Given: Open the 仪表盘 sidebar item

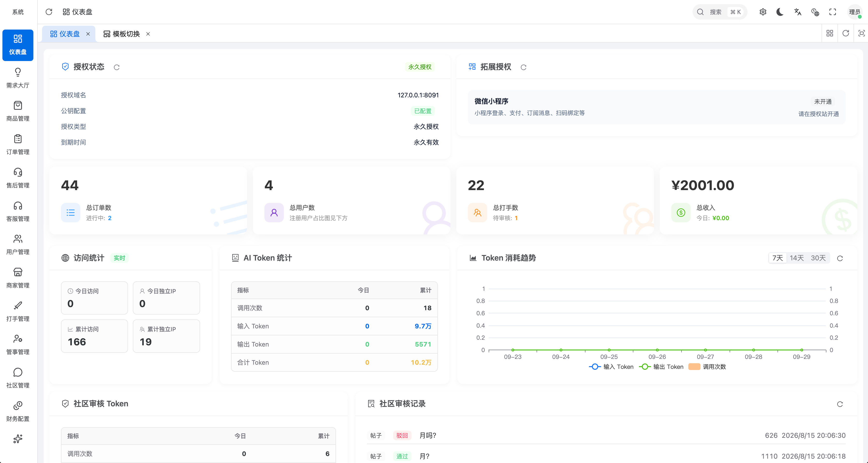Looking at the screenshot, I should [18, 45].
